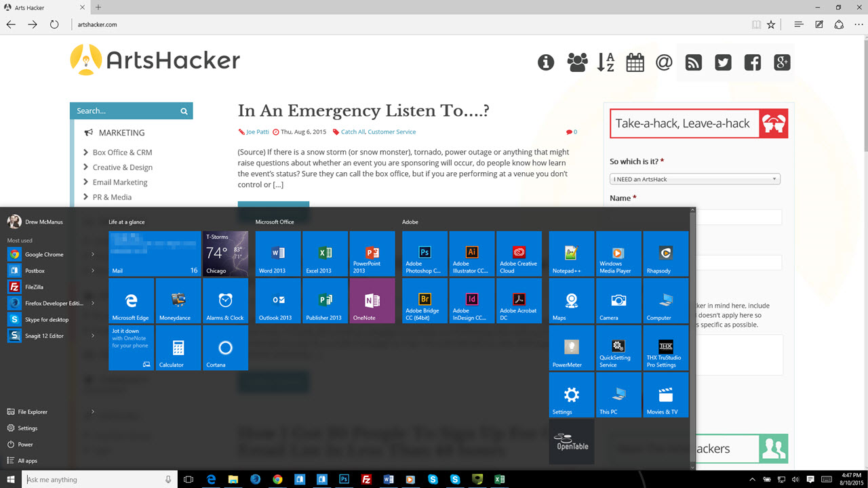Open the Maps tile
Image resolution: width=868 pixels, height=488 pixels.
tap(572, 300)
